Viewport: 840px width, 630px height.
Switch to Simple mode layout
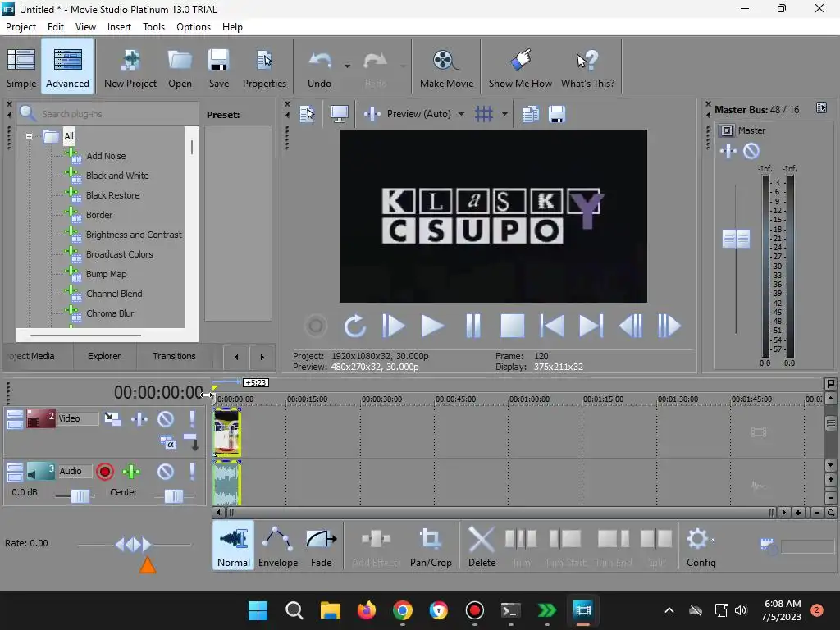pyautogui.click(x=21, y=66)
